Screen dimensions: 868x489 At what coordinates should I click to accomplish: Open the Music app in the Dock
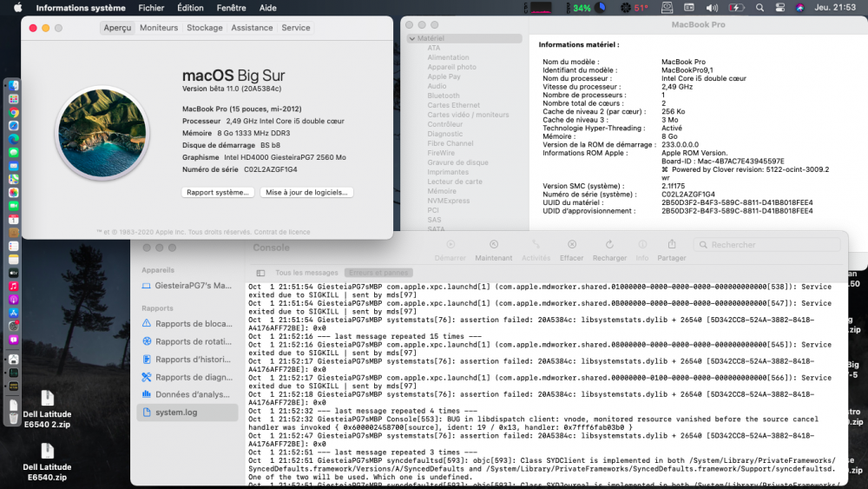(x=14, y=287)
